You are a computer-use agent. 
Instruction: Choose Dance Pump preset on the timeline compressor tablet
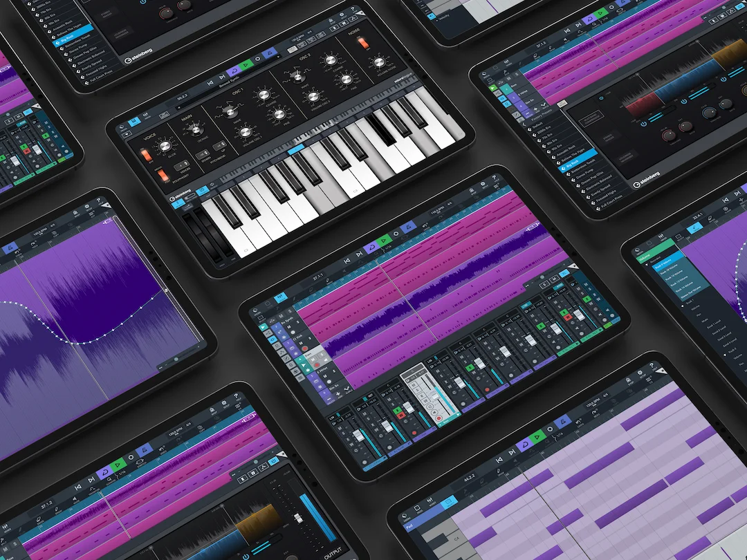point(589,174)
